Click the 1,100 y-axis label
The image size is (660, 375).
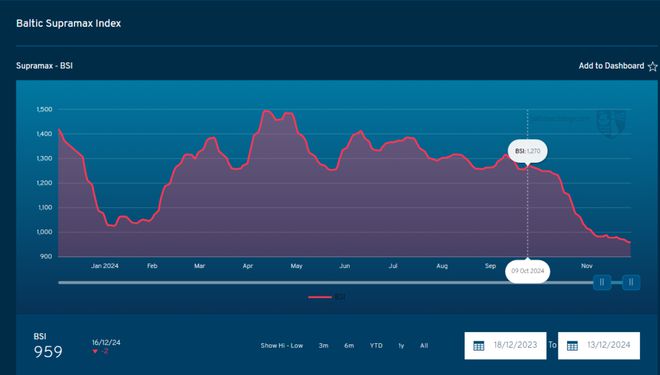[44, 207]
